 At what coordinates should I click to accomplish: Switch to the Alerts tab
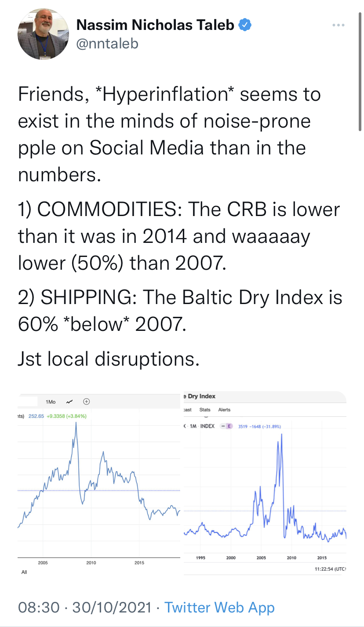pyautogui.click(x=224, y=410)
